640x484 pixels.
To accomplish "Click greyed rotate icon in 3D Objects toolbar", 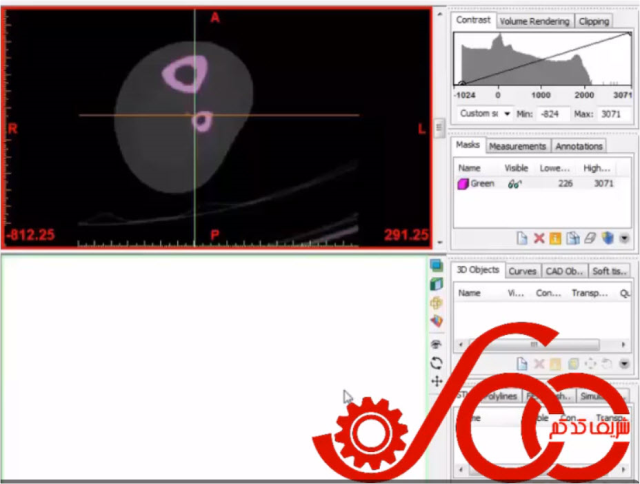I will coord(607,364).
